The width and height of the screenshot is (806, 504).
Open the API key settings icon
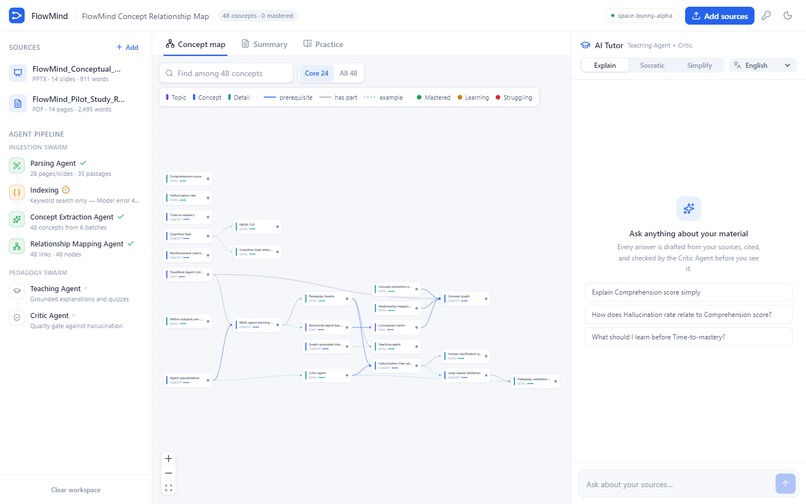(766, 15)
